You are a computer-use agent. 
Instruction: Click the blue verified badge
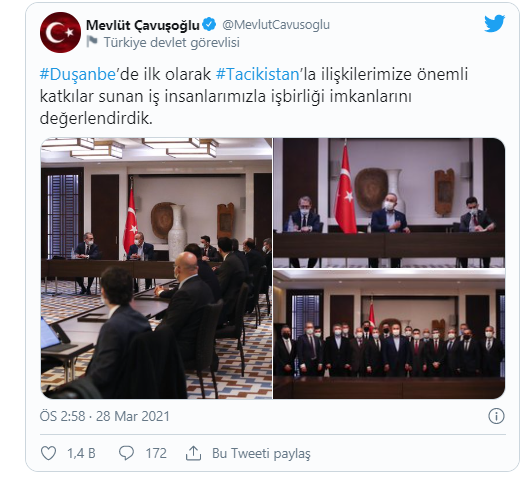click(x=209, y=24)
